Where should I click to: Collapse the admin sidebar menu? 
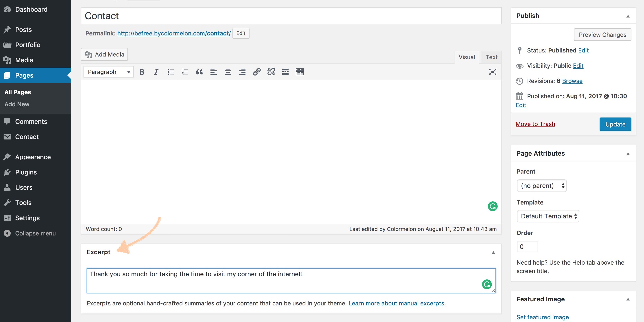click(35, 233)
